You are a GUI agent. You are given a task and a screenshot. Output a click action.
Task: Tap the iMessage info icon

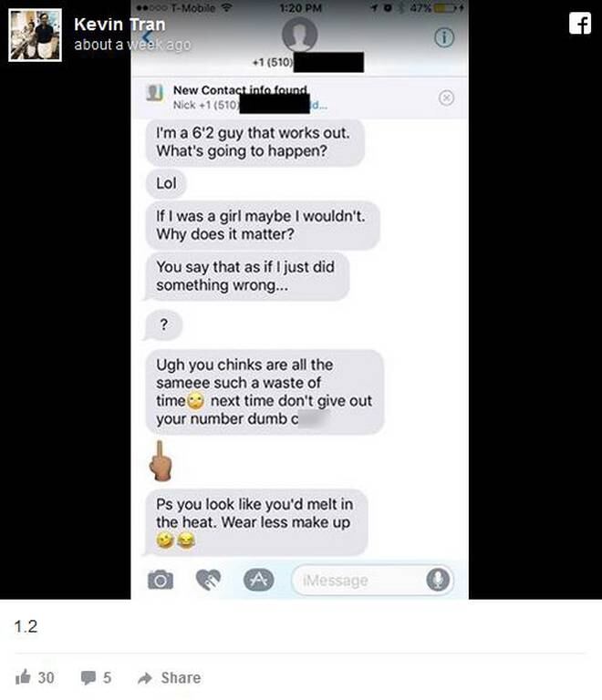(444, 37)
